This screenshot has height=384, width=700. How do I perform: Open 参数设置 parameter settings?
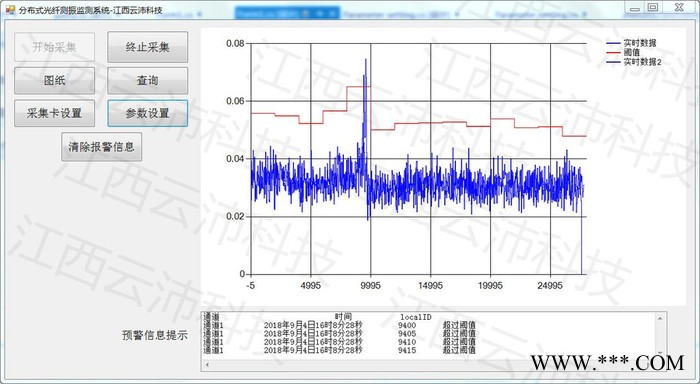[147, 113]
